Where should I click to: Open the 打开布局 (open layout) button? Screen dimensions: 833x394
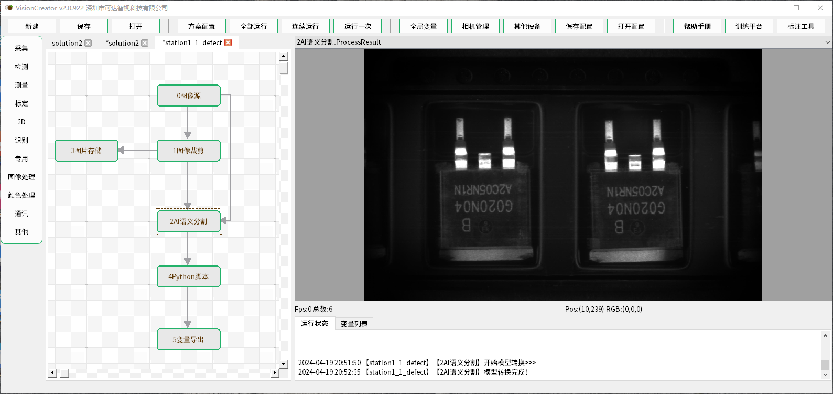click(631, 26)
